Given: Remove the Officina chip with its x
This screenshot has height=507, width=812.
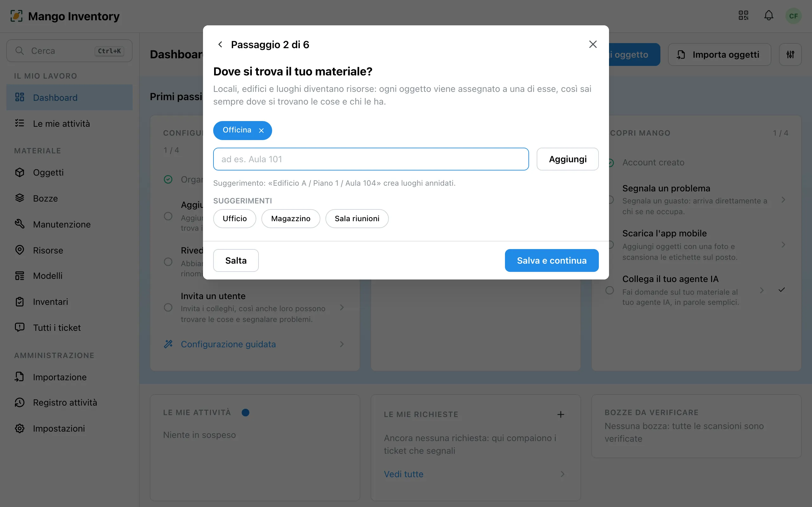Looking at the screenshot, I should click(261, 131).
